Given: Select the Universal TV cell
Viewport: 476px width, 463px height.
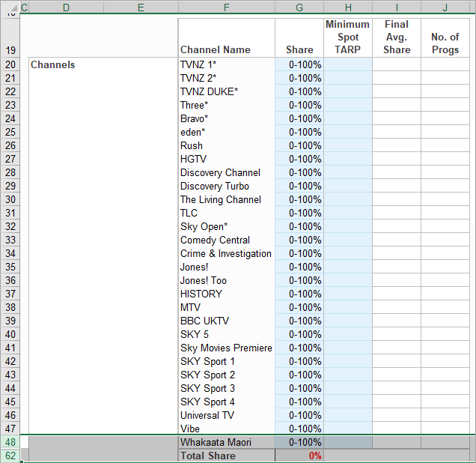Looking at the screenshot, I should point(227,415).
